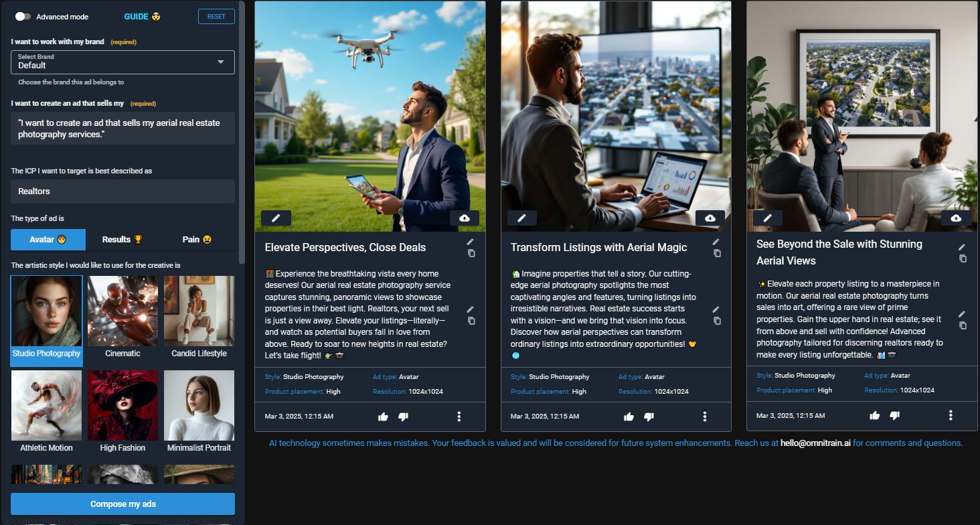The height and width of the screenshot is (525, 980).
Task: Edit the Elevate Perspectives headline
Action: pos(471,242)
